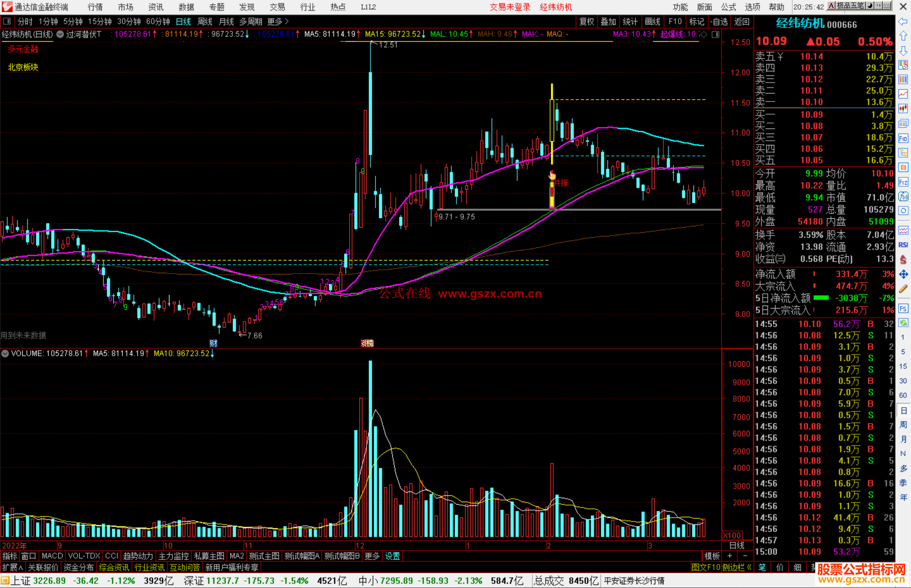Click the 画线 drawing button
Image resolution: width=911 pixels, height=588 pixels.
click(652, 21)
